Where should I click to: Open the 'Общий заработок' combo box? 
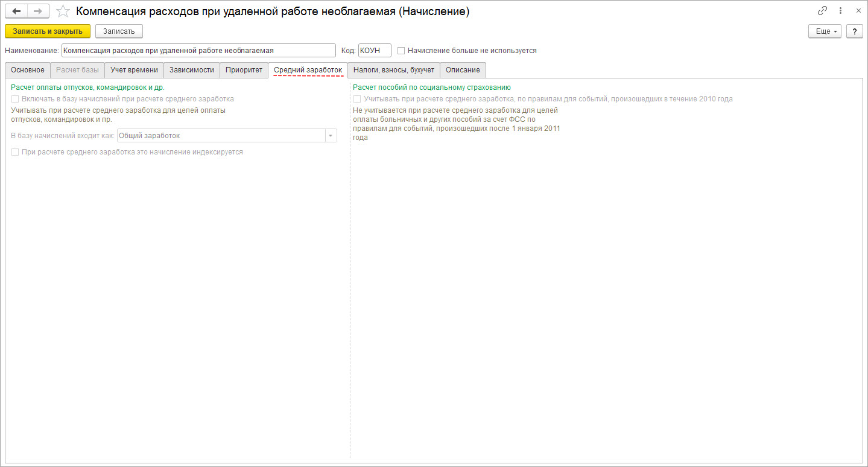[227, 136]
